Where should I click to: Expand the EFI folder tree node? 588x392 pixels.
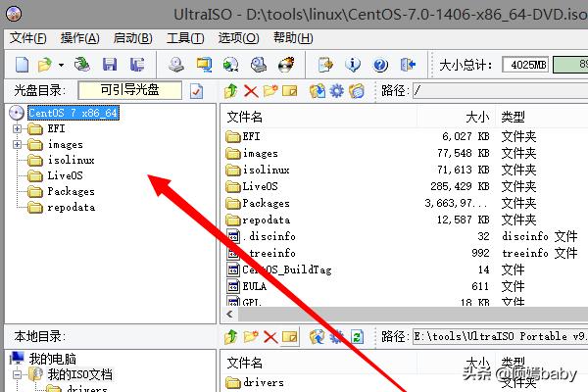point(17,128)
